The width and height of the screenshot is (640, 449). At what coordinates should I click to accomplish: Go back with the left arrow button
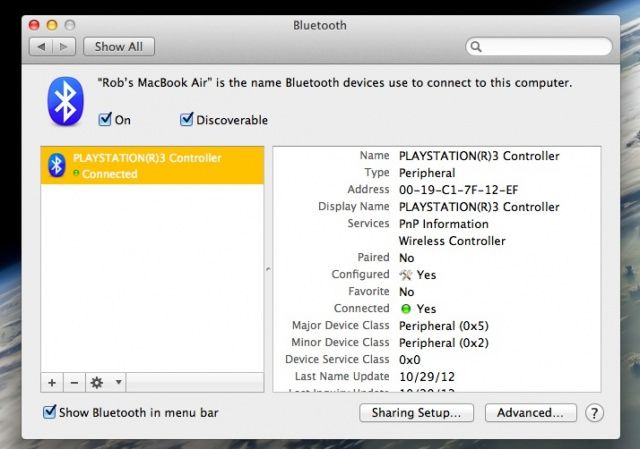(41, 47)
